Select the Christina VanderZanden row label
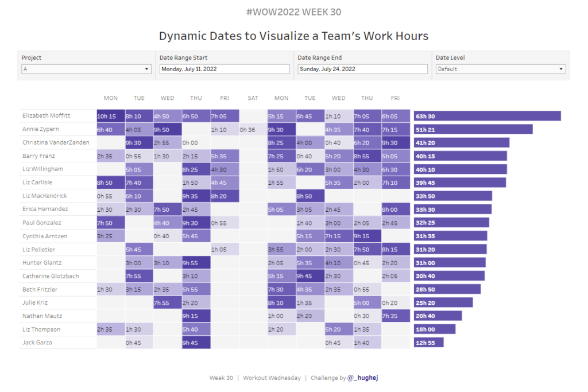Image resolution: width=588 pixels, height=392 pixels. tap(56, 142)
